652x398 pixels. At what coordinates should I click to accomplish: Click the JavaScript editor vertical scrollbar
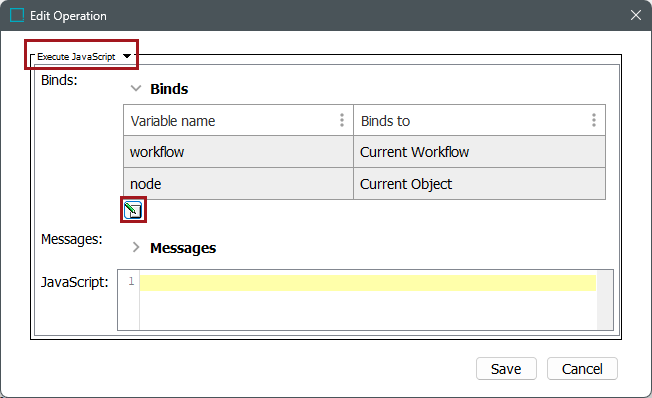(x=605, y=300)
